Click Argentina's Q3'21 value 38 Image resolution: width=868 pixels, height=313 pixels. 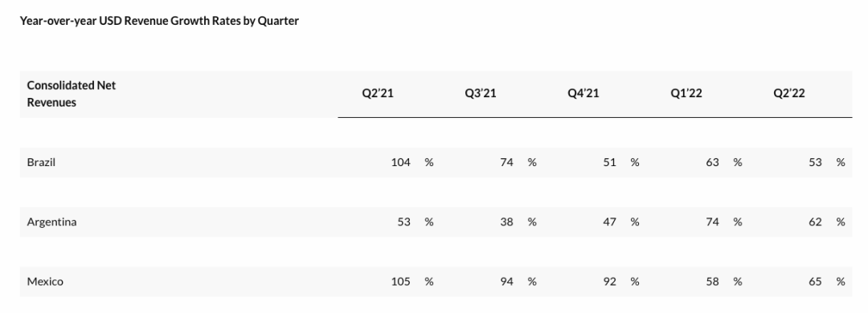[x=506, y=222]
